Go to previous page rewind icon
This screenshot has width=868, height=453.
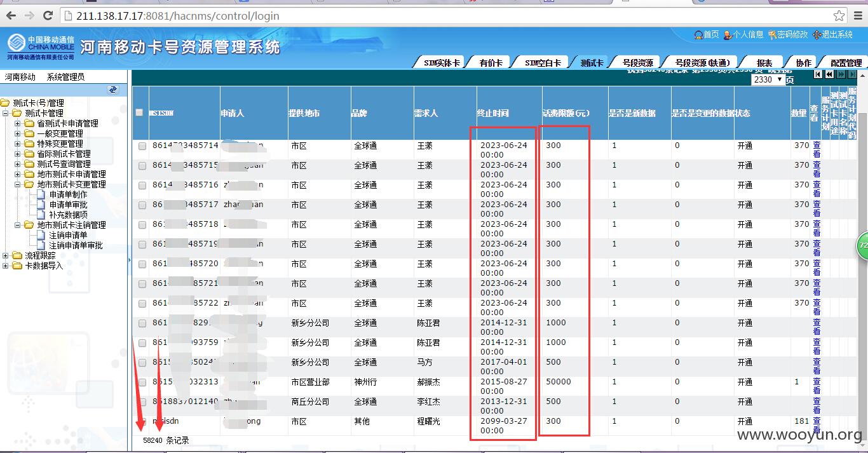(x=829, y=75)
